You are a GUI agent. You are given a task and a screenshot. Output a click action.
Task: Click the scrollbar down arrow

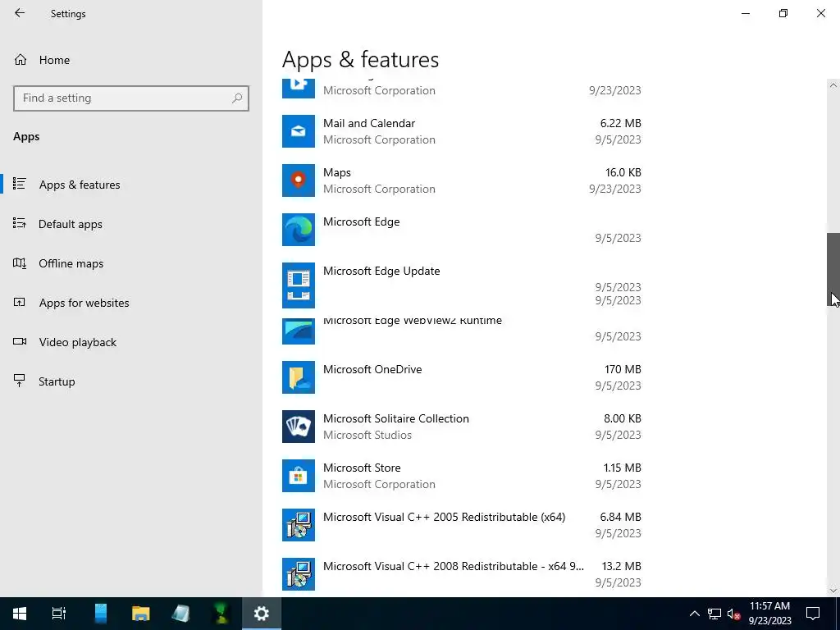point(833,591)
